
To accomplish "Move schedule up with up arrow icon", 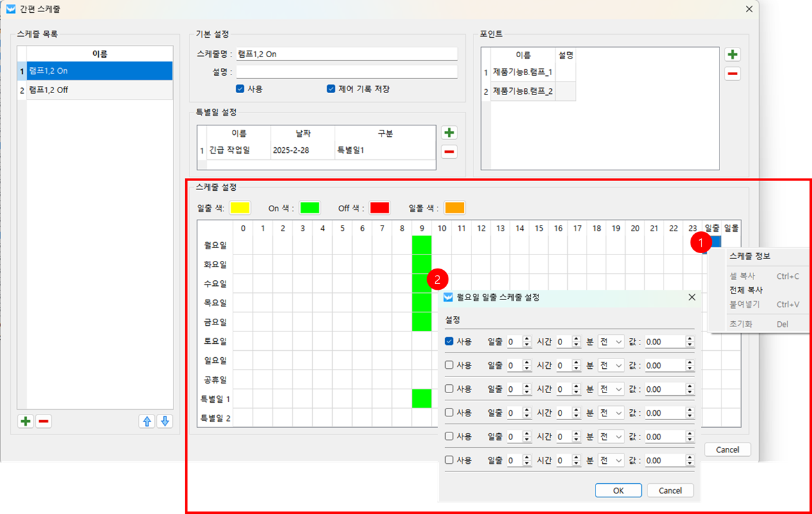I will coord(146,421).
